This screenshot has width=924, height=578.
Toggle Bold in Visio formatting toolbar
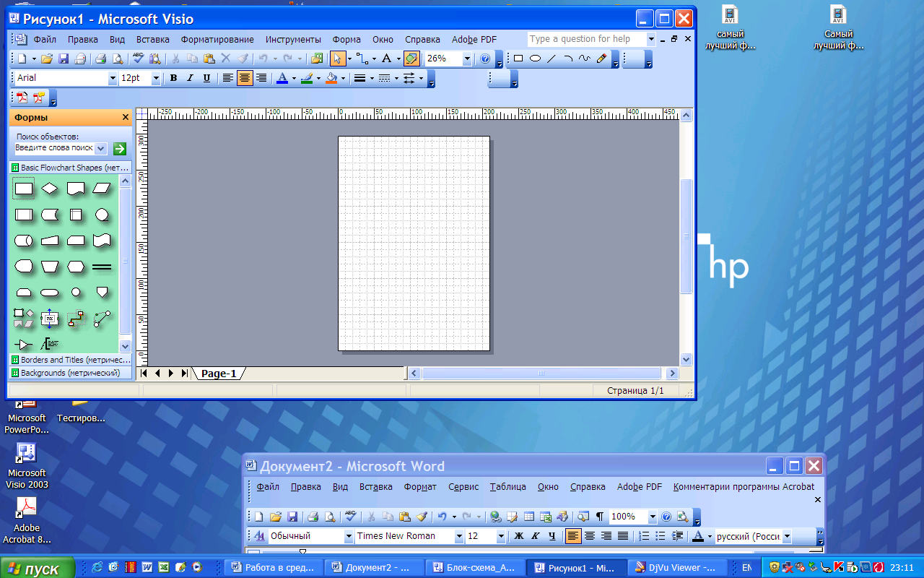pyautogui.click(x=173, y=78)
